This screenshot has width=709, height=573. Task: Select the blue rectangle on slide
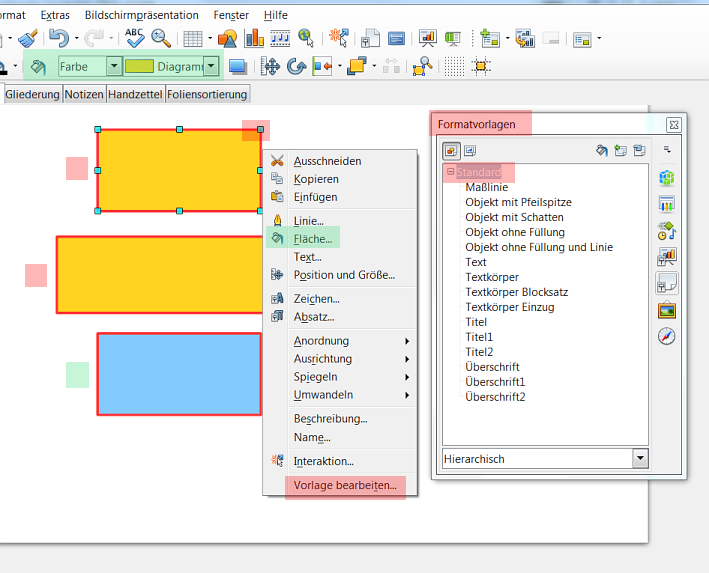point(179,374)
